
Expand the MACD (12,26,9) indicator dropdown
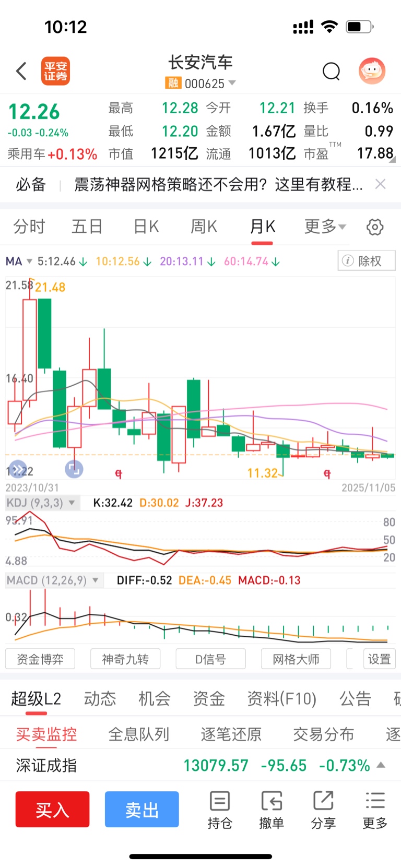[x=54, y=580]
